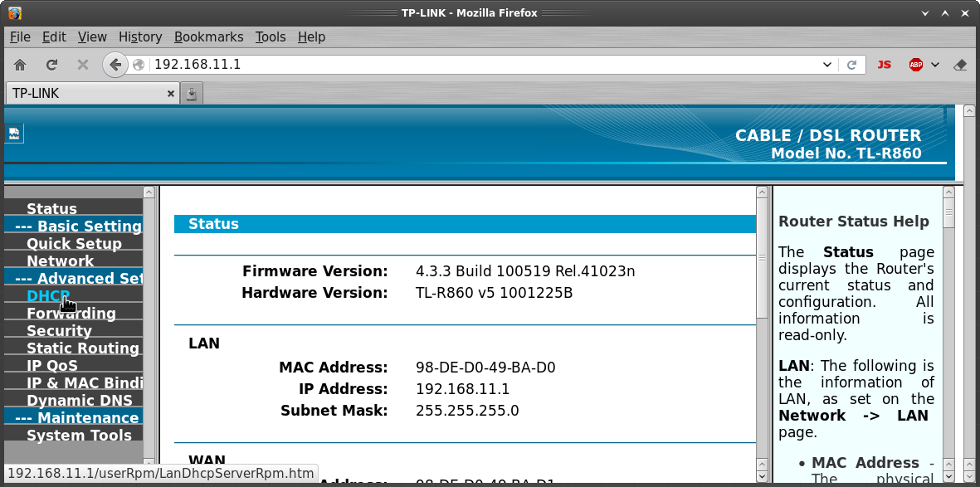The width and height of the screenshot is (980, 487).
Task: Open the History menu
Action: pyautogui.click(x=139, y=37)
